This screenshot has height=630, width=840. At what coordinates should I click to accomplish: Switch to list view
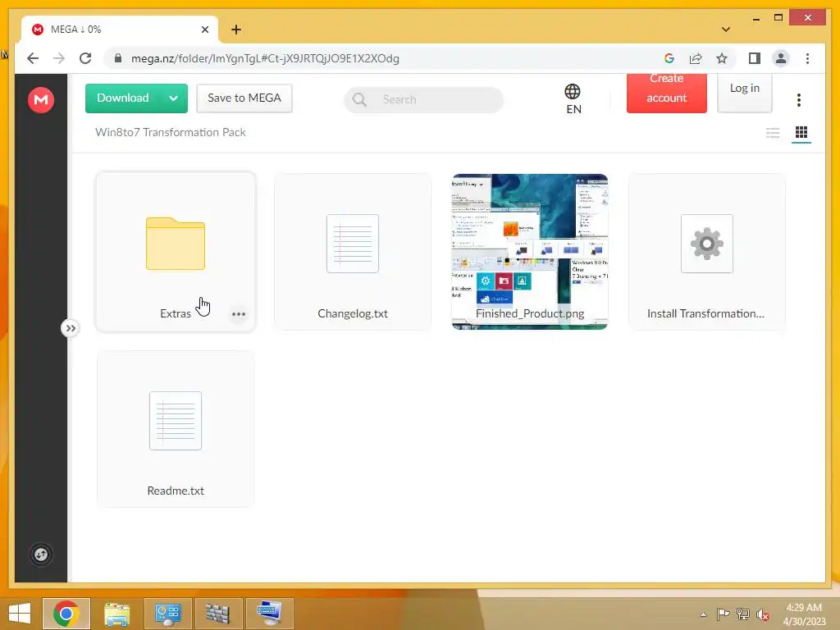pos(773,132)
